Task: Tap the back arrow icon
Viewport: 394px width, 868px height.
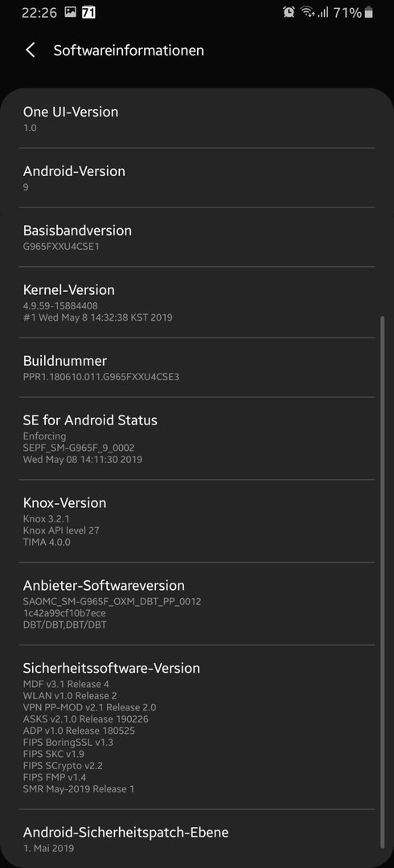Action: tap(31, 51)
